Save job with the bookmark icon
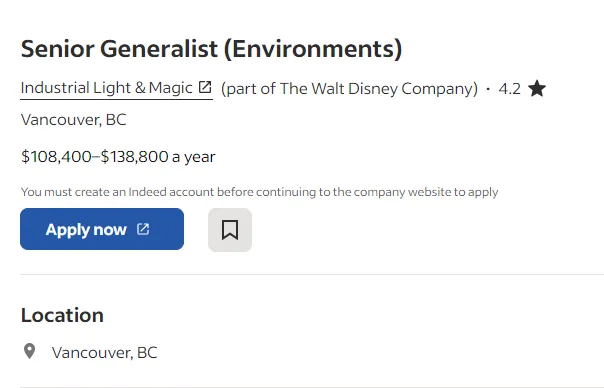The height and width of the screenshot is (388, 604). [x=230, y=230]
